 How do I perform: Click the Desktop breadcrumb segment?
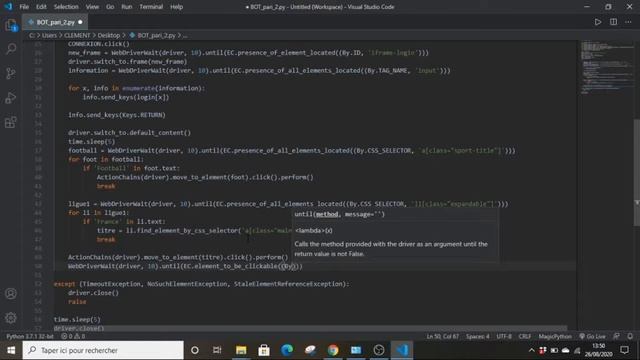coord(109,36)
